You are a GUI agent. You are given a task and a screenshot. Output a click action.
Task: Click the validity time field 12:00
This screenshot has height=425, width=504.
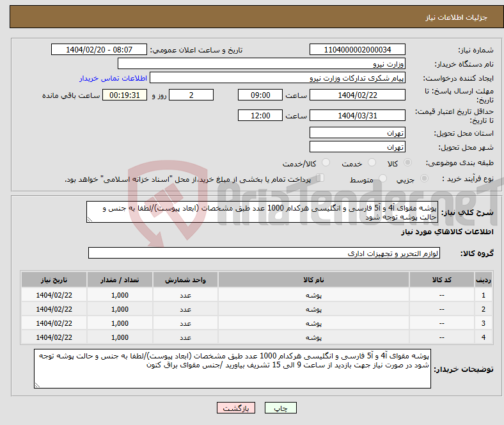(260, 115)
